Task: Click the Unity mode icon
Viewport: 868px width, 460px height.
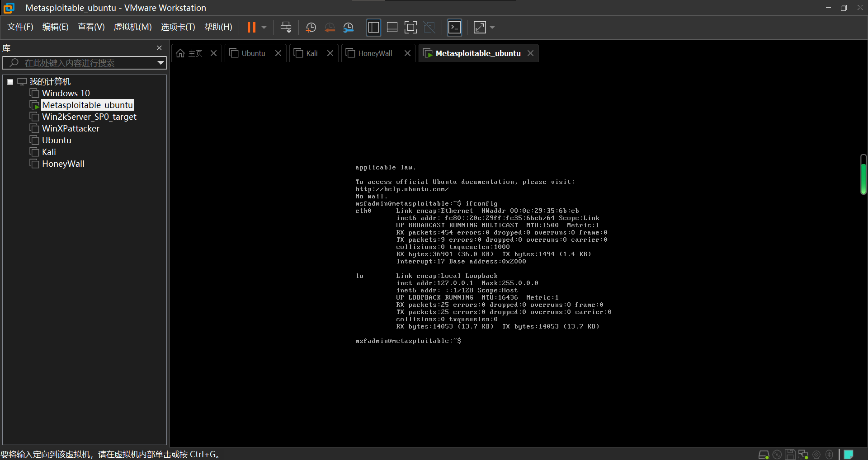Action: tap(429, 28)
